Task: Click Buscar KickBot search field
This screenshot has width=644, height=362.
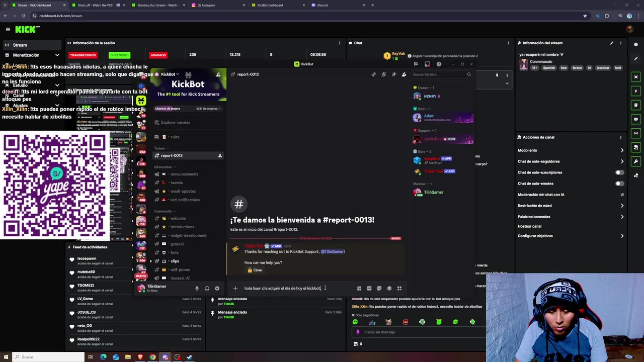Action: [441, 74]
